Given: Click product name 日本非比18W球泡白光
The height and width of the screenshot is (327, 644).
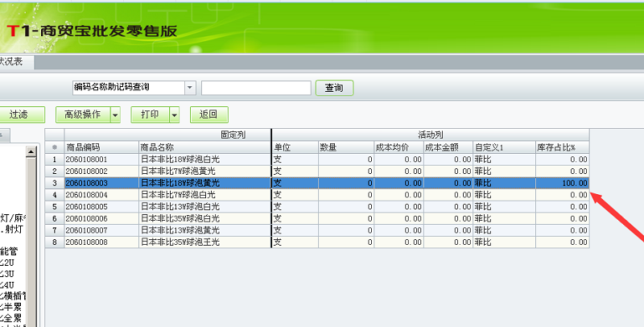Looking at the screenshot, I should point(180,159).
